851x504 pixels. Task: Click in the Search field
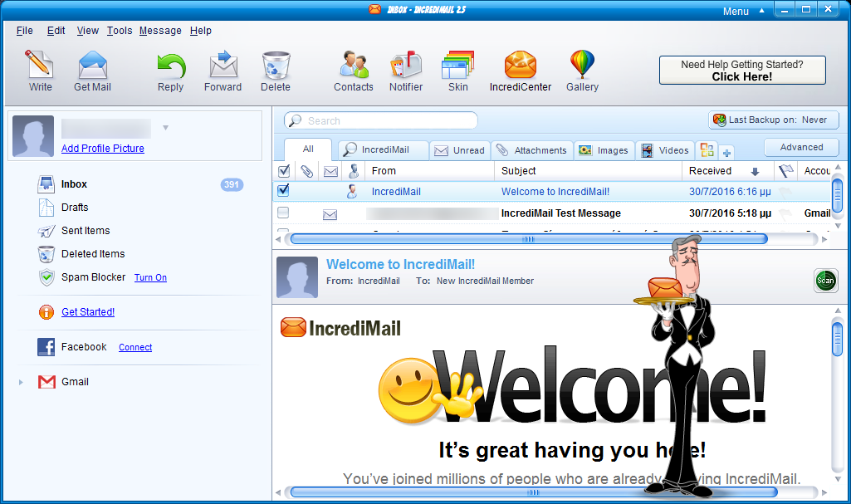coord(381,121)
